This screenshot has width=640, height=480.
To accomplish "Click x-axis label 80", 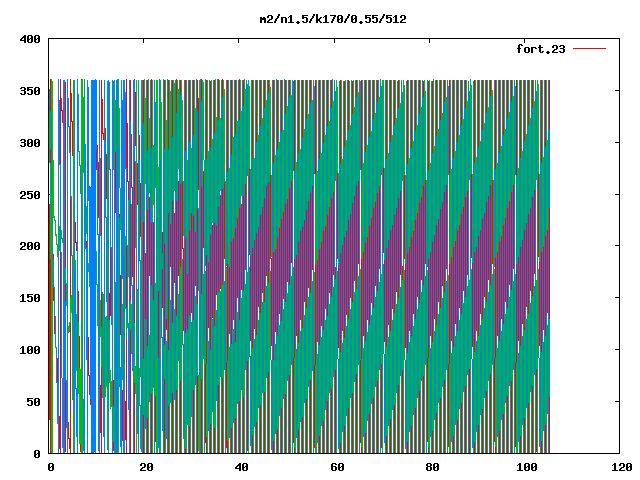I will tap(432, 467).
